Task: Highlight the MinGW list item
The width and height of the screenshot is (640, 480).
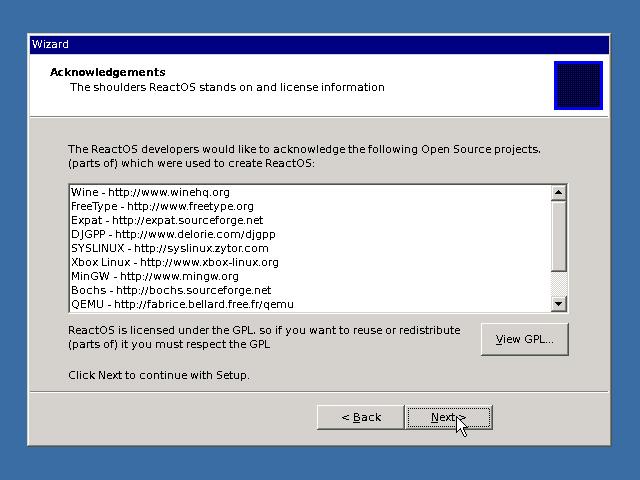Action: coord(154,276)
